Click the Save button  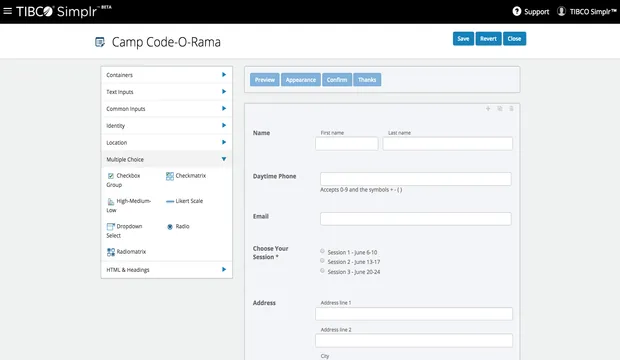pyautogui.click(x=463, y=39)
